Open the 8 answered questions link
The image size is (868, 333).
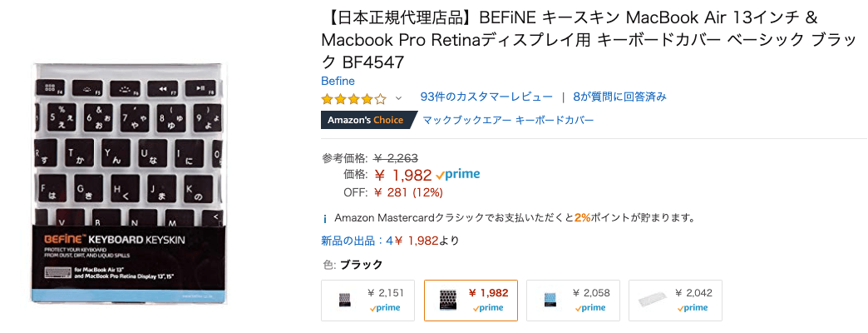point(619,97)
